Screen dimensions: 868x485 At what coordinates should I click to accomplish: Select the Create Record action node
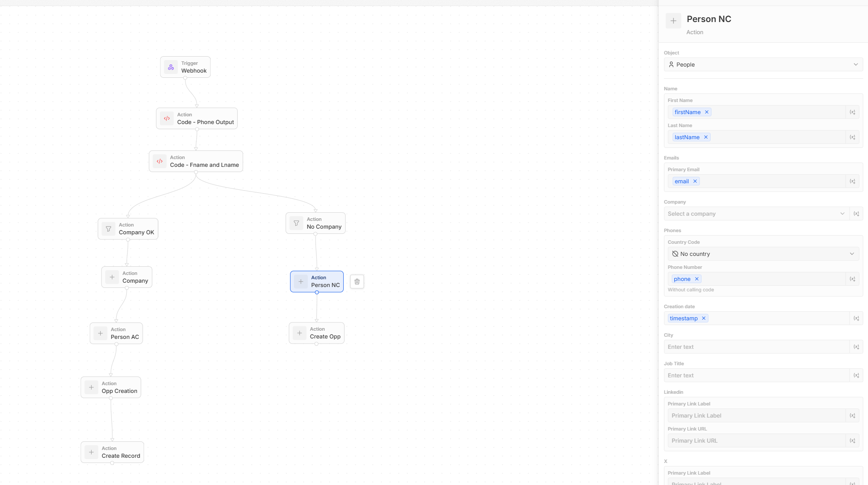click(x=112, y=452)
